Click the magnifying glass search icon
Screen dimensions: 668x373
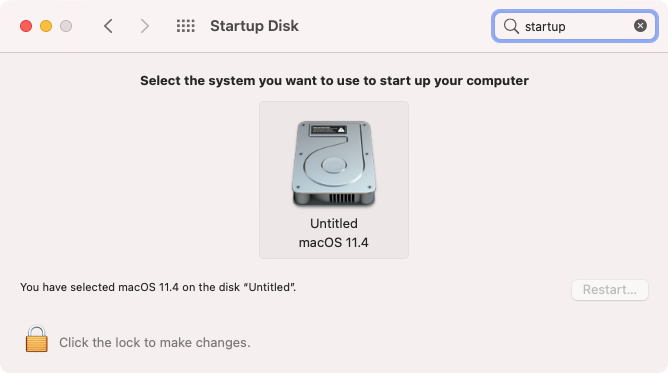pyautogui.click(x=511, y=26)
